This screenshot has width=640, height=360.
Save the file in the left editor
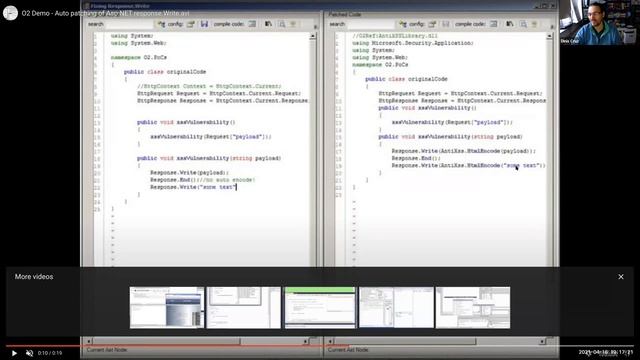click(204, 24)
